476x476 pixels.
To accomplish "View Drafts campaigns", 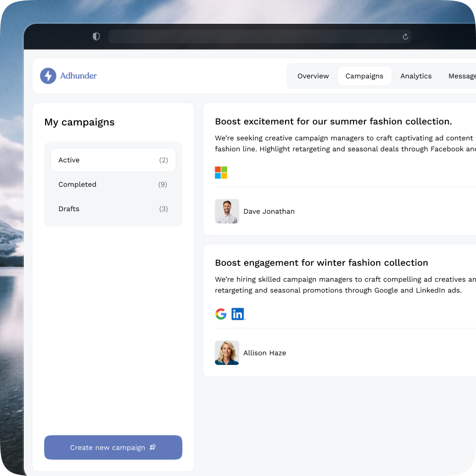I will [x=113, y=209].
